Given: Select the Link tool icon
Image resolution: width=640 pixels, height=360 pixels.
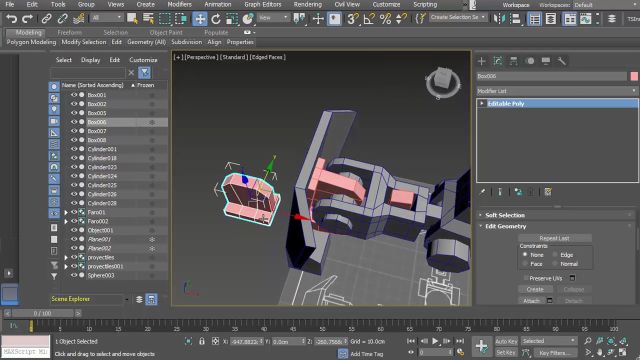Looking at the screenshot, I should click(x=46, y=19).
